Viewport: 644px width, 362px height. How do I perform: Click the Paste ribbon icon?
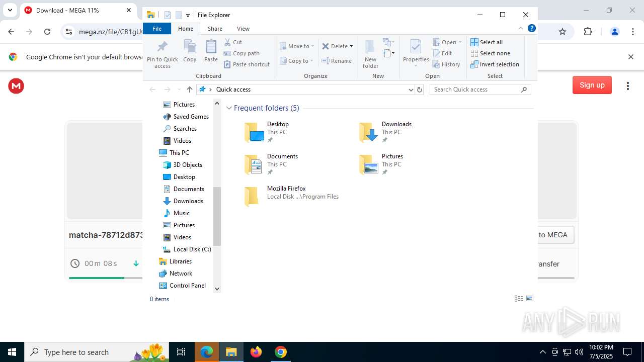[x=211, y=51]
